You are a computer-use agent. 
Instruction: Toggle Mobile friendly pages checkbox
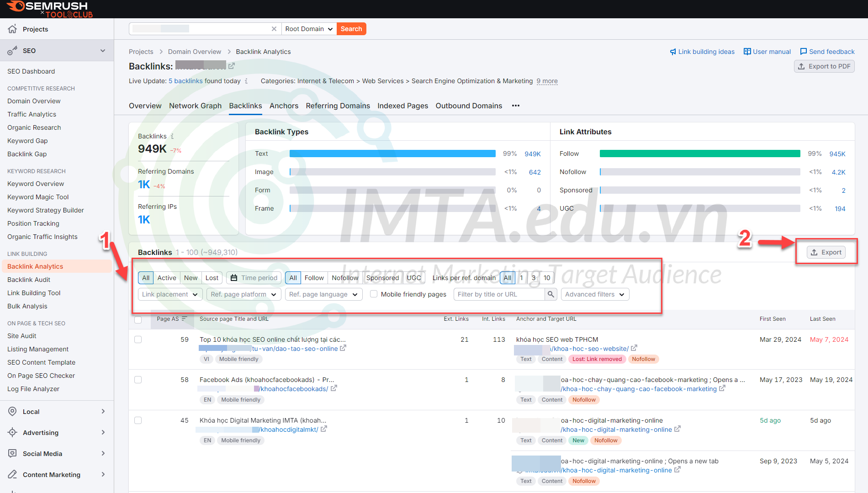coord(374,294)
